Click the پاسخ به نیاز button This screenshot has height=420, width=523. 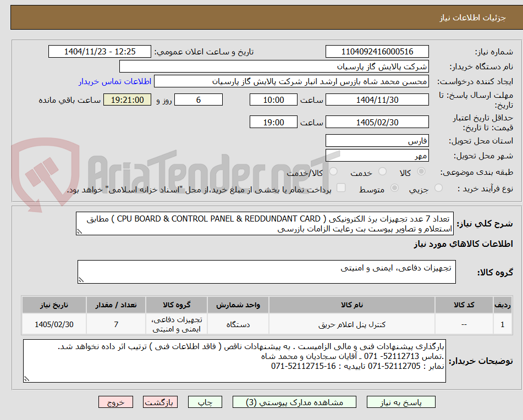click(401, 402)
